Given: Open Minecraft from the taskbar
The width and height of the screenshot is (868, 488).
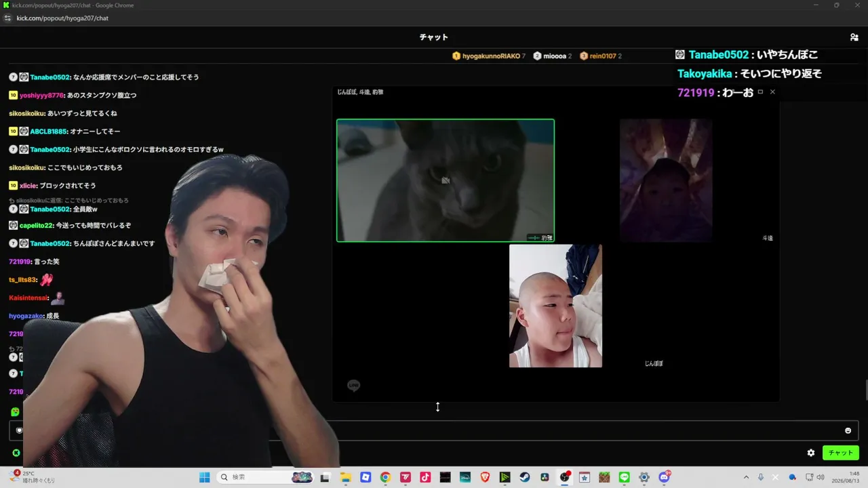Looking at the screenshot, I should 605,477.
